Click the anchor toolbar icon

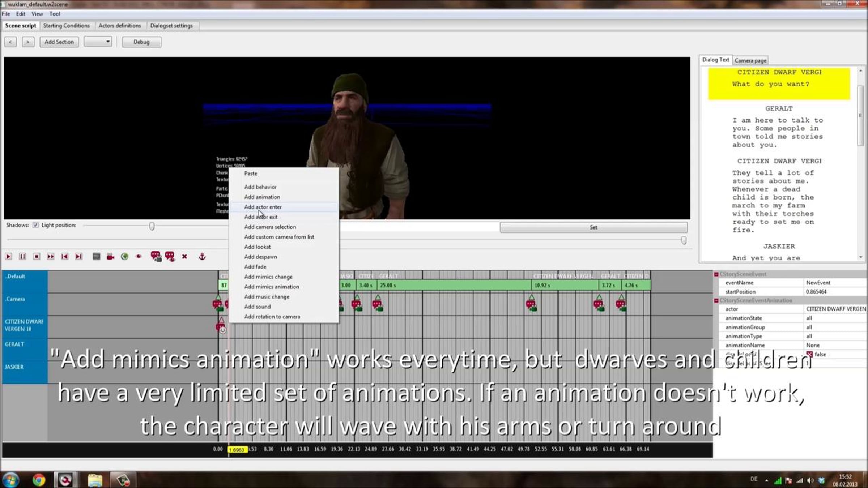pos(202,256)
